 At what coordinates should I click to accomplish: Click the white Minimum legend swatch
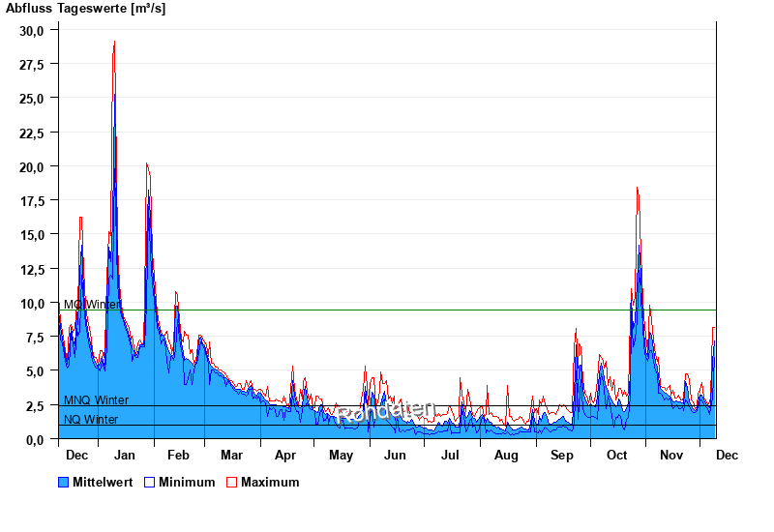(x=149, y=482)
